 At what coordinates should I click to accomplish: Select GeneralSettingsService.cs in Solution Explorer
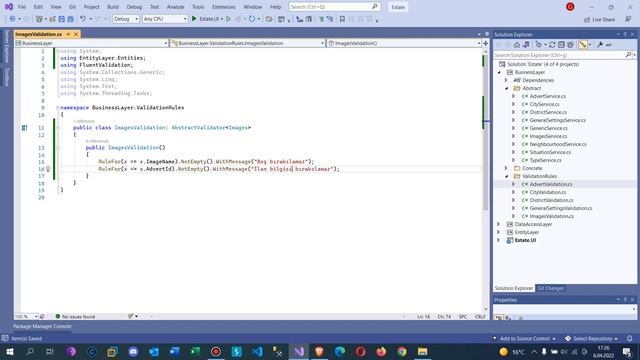(558, 120)
